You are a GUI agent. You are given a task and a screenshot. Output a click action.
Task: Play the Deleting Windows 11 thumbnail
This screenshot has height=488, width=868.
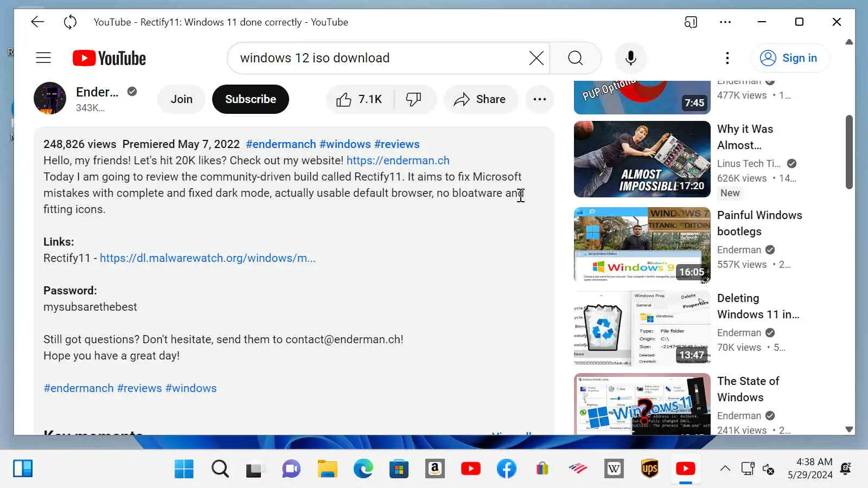[x=642, y=328]
